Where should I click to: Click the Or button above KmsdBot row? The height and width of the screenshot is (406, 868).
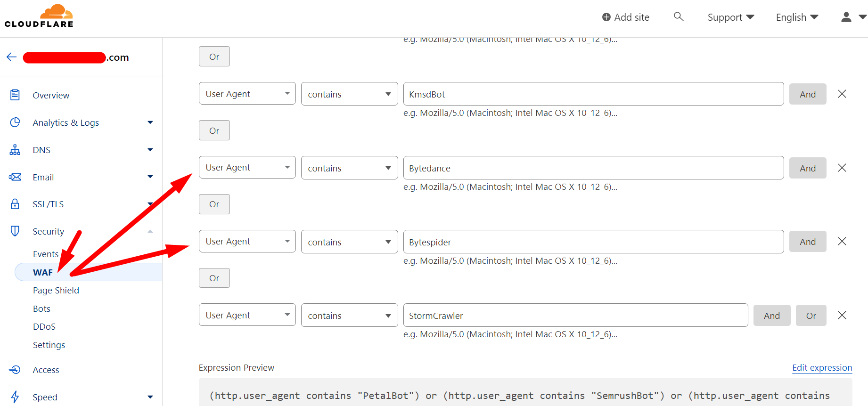click(214, 56)
